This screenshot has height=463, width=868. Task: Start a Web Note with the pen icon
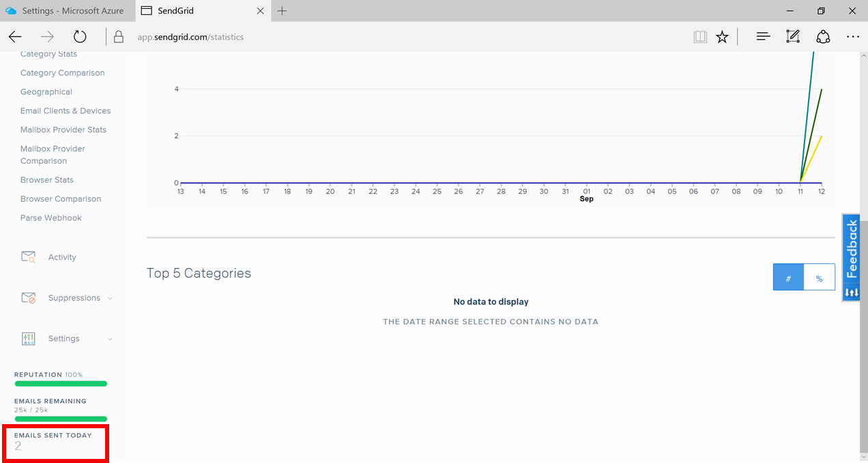(x=793, y=37)
